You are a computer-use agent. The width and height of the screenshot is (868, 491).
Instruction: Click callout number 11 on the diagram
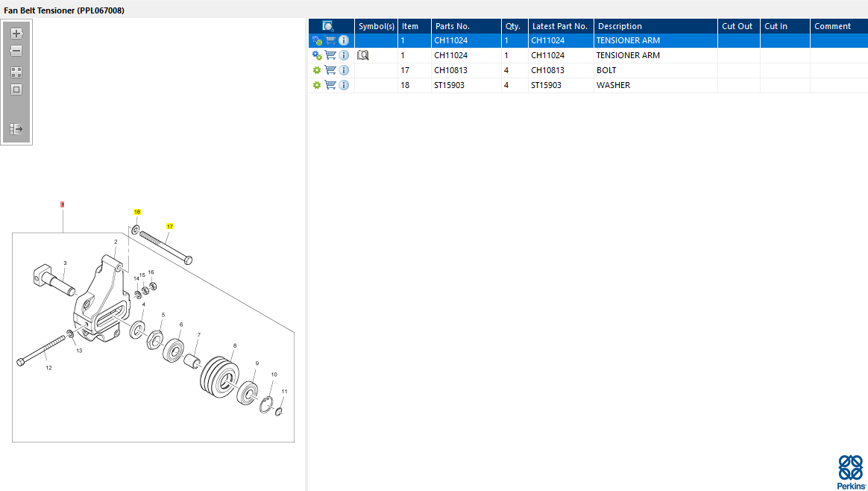point(284,391)
